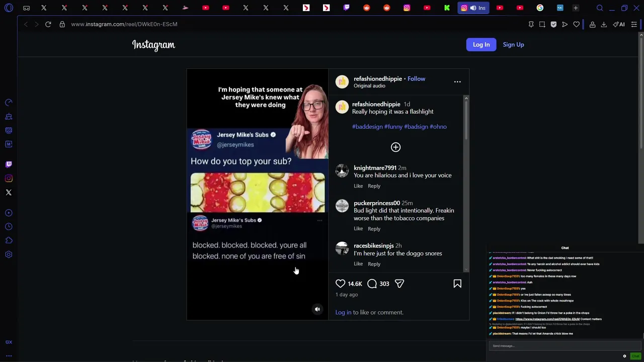The height and width of the screenshot is (362, 644).
Task: Open the sidebar M messenger icon
Action: [9, 144]
